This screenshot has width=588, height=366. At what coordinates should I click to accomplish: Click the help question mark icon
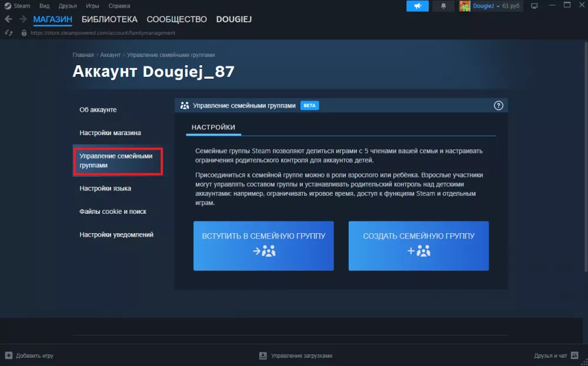coord(498,106)
